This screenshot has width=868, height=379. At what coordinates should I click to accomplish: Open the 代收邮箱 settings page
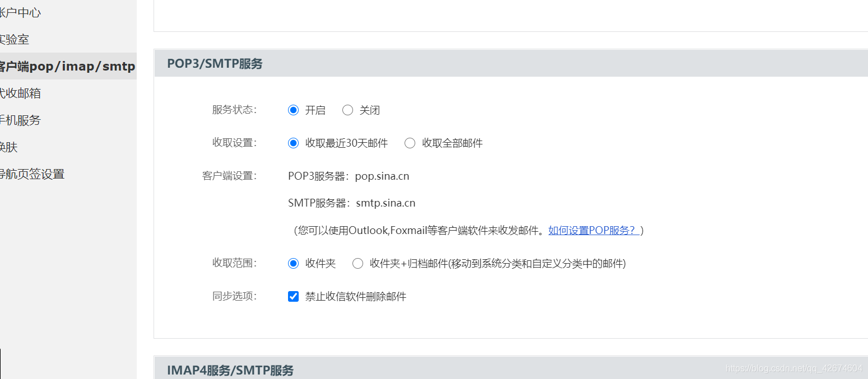coord(20,92)
